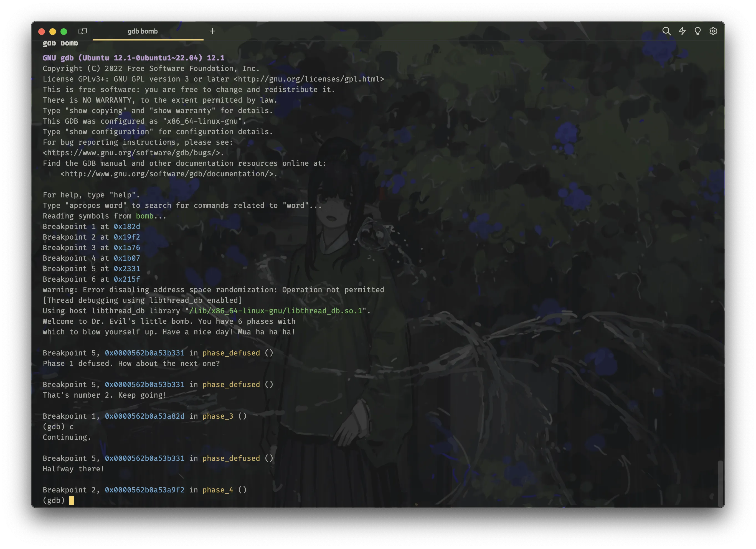Click the lightbulb hints icon
Screen dimensions: 756x549
pos(697,31)
